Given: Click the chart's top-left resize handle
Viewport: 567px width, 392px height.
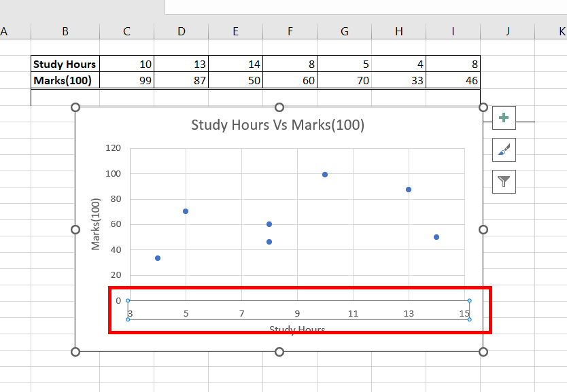Looking at the screenshot, I should (75, 107).
